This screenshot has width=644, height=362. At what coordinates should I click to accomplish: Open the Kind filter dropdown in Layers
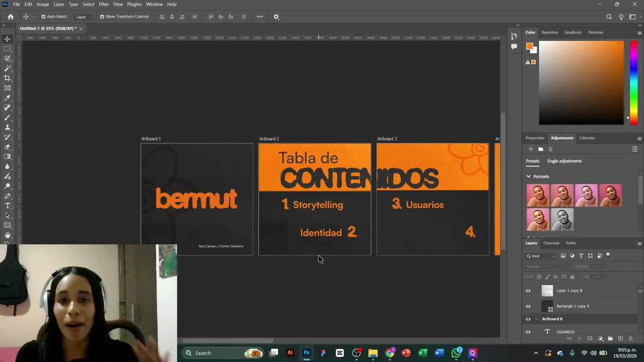click(x=541, y=256)
